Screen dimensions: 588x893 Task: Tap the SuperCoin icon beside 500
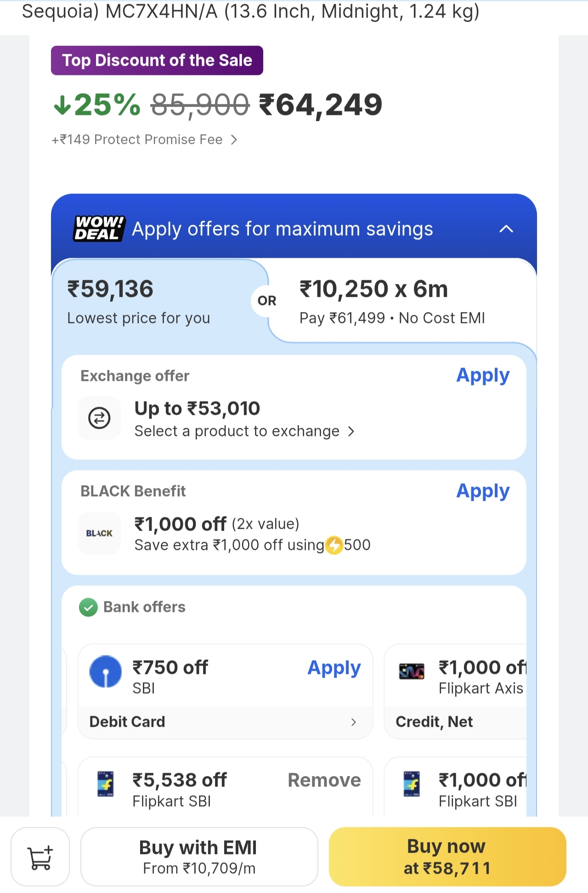pos(334,545)
